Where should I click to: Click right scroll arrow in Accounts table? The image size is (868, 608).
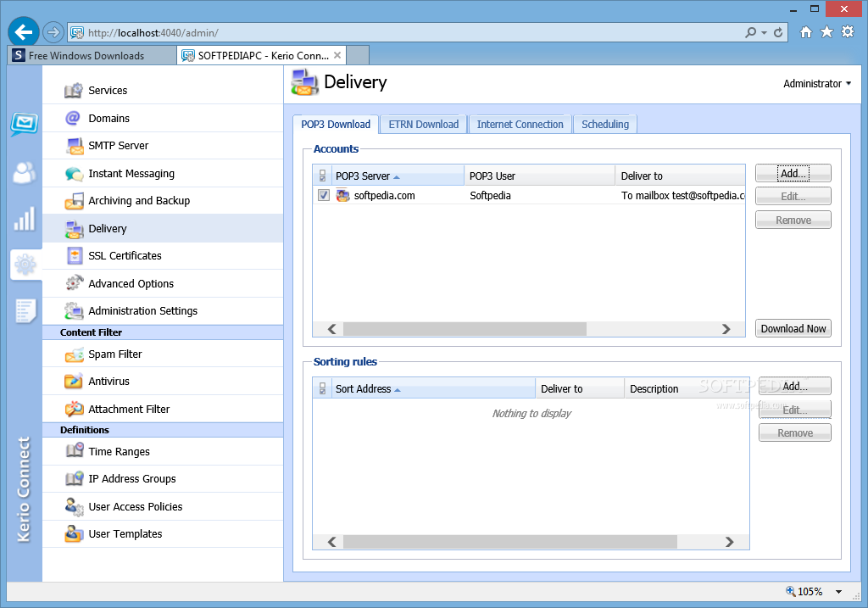[x=726, y=329]
